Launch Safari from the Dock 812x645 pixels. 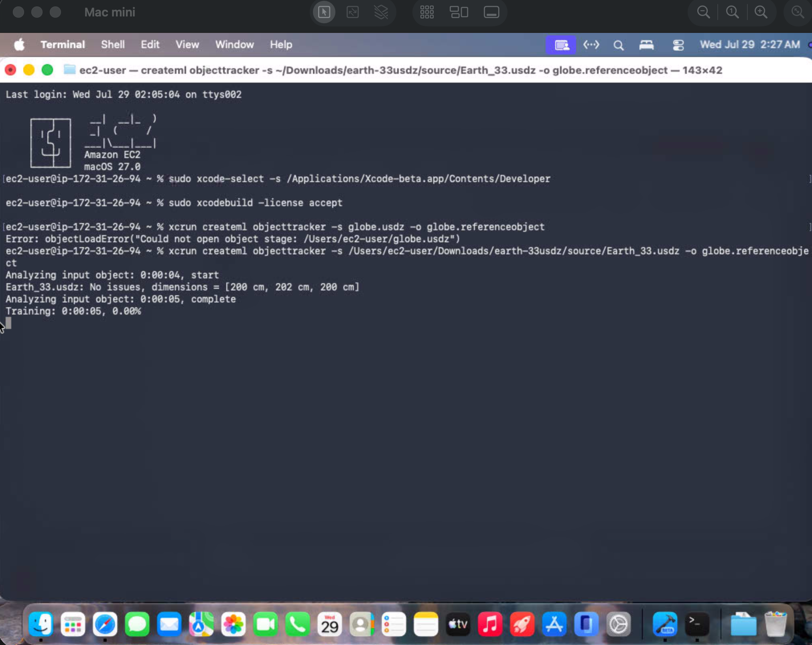[105, 624]
